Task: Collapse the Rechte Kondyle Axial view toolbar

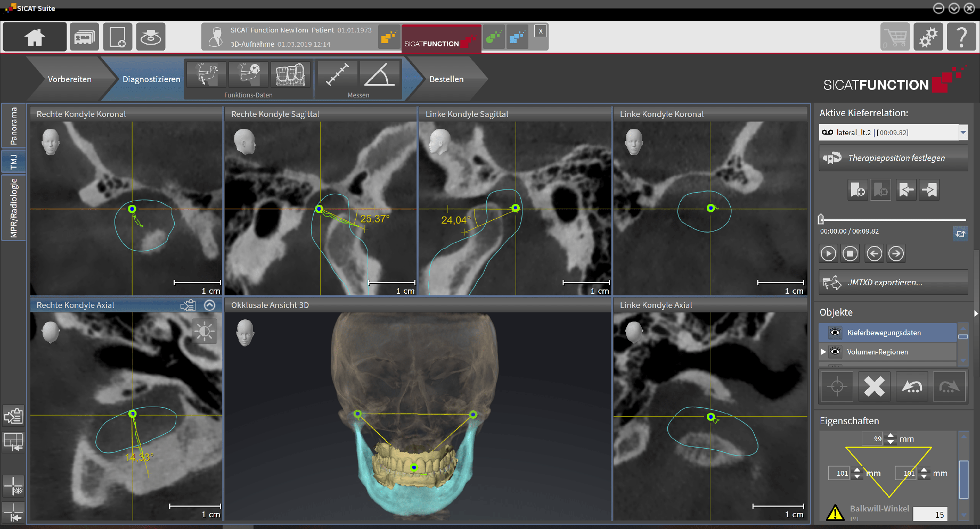Action: (x=210, y=305)
